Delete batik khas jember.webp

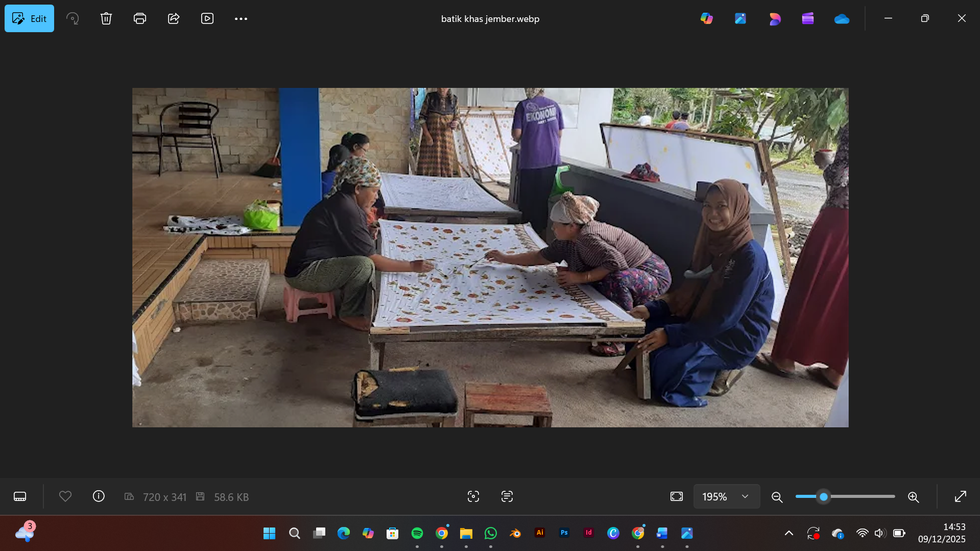tap(106, 18)
